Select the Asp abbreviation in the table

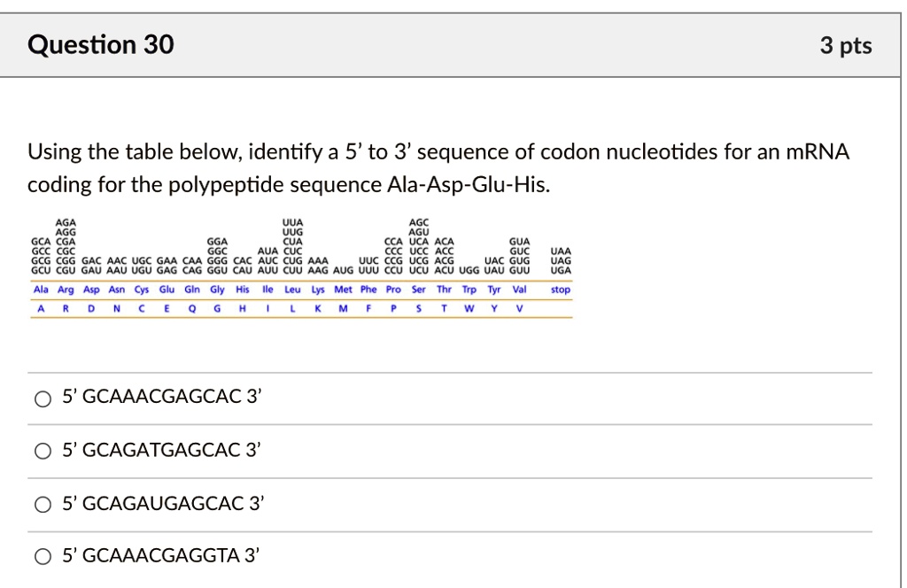click(90, 289)
